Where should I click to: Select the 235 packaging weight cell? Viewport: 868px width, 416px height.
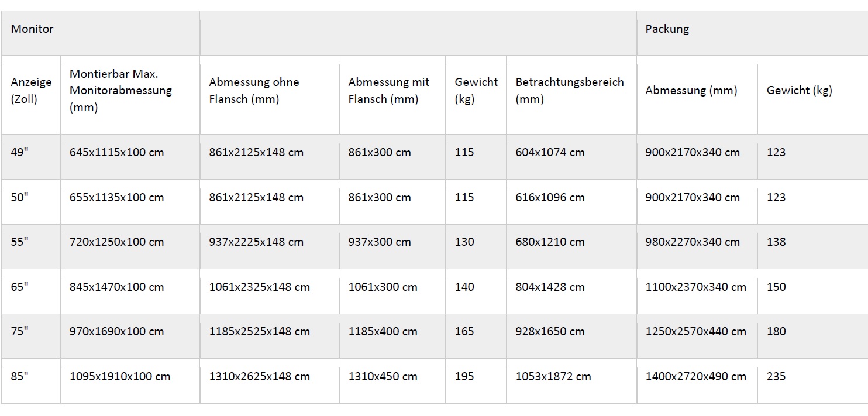(776, 376)
